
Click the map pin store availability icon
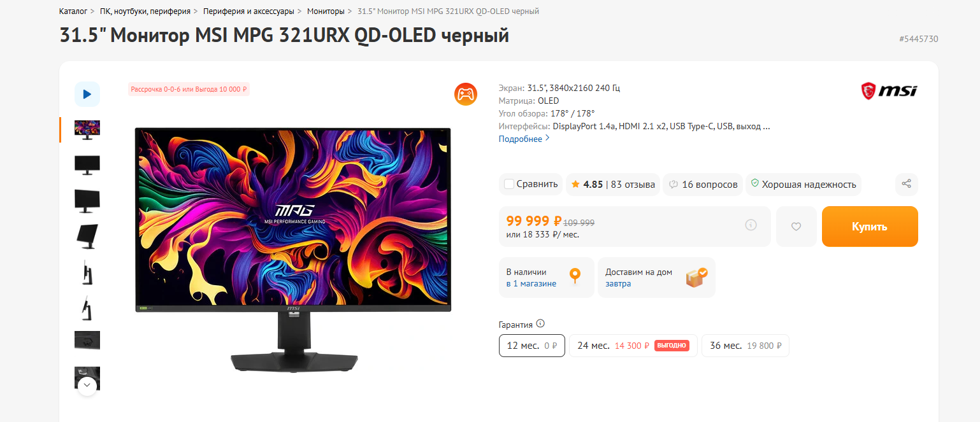point(575,276)
